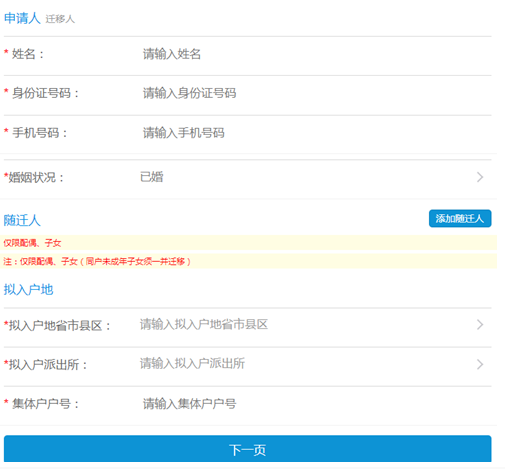
Task: Focus the 请输入姓名 input field
Action: [x=316, y=54]
